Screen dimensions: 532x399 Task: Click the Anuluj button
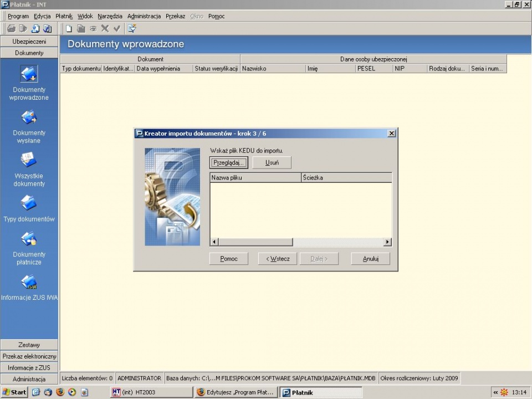coord(371,259)
